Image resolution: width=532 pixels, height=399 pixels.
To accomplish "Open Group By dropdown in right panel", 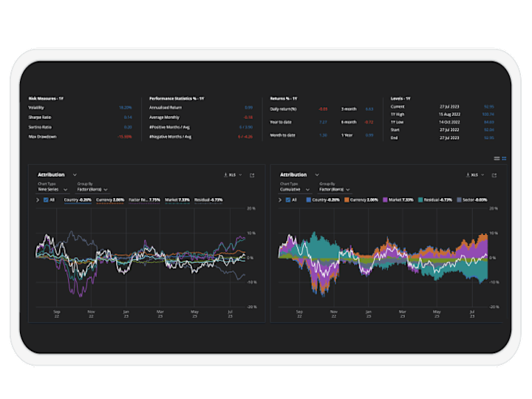I will [x=335, y=190].
